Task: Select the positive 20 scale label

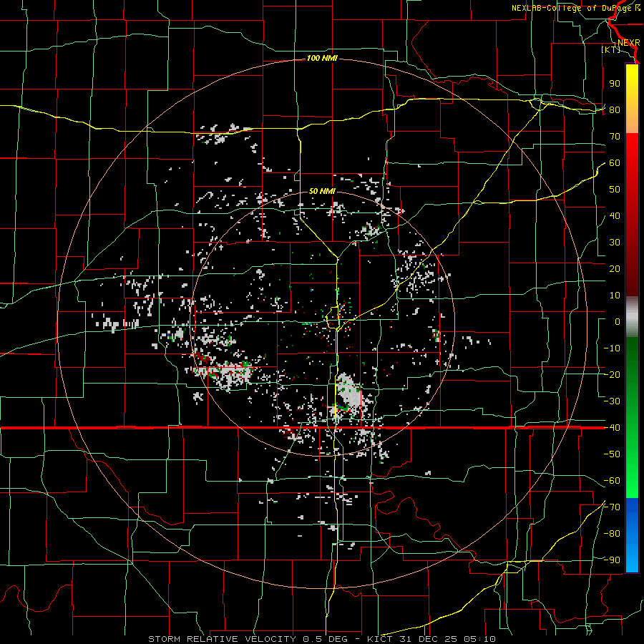Action: [x=615, y=269]
